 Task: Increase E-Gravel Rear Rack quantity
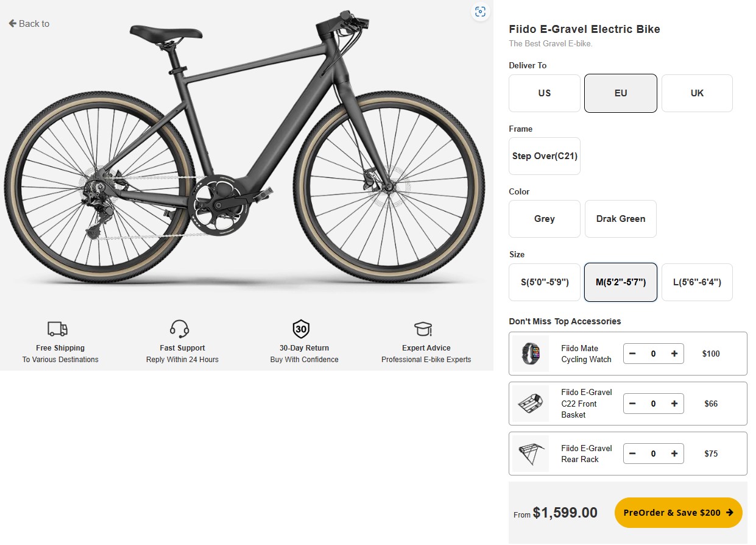coord(674,454)
